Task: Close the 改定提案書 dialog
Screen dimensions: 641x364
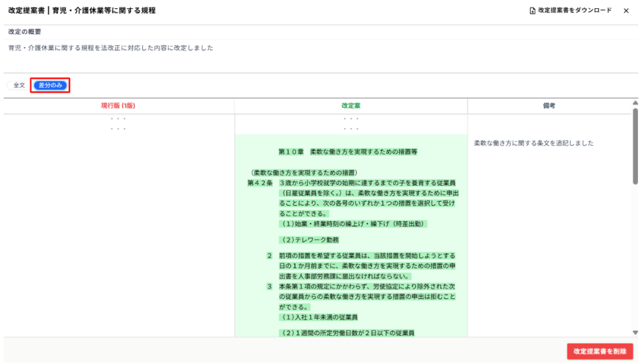Action: click(626, 11)
